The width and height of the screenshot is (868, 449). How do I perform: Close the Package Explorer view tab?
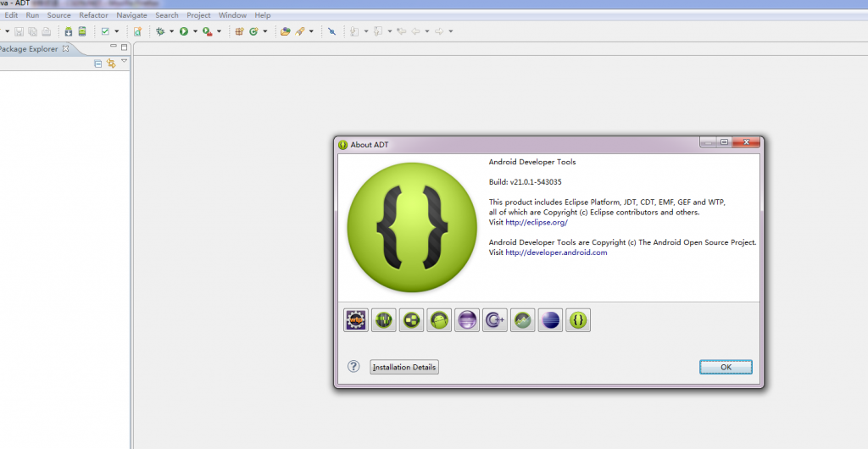pyautogui.click(x=65, y=48)
